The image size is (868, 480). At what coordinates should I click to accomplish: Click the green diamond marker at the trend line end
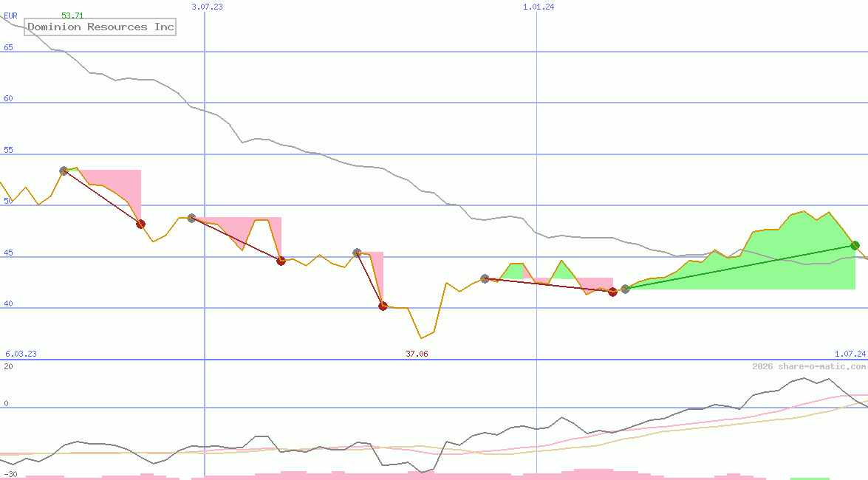(x=854, y=246)
